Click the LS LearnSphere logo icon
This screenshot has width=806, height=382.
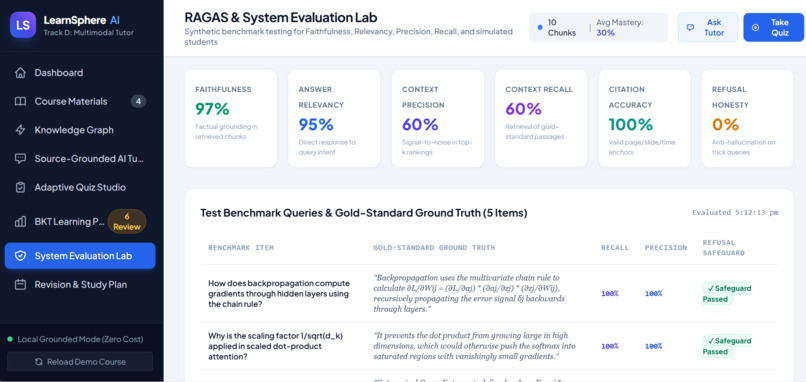click(23, 25)
